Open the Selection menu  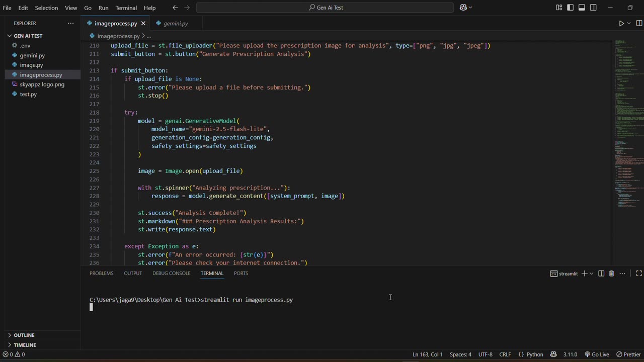[46, 8]
